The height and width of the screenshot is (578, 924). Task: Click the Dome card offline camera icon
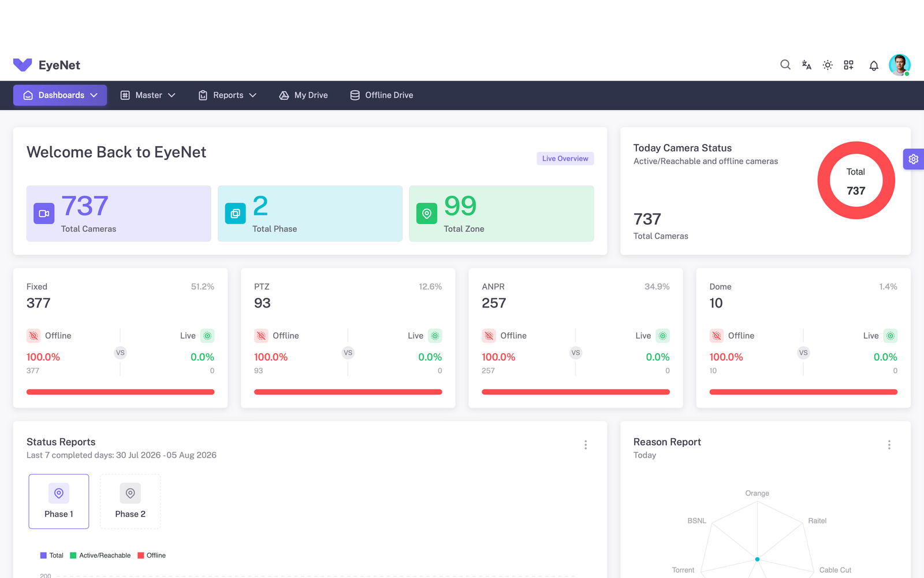717,336
